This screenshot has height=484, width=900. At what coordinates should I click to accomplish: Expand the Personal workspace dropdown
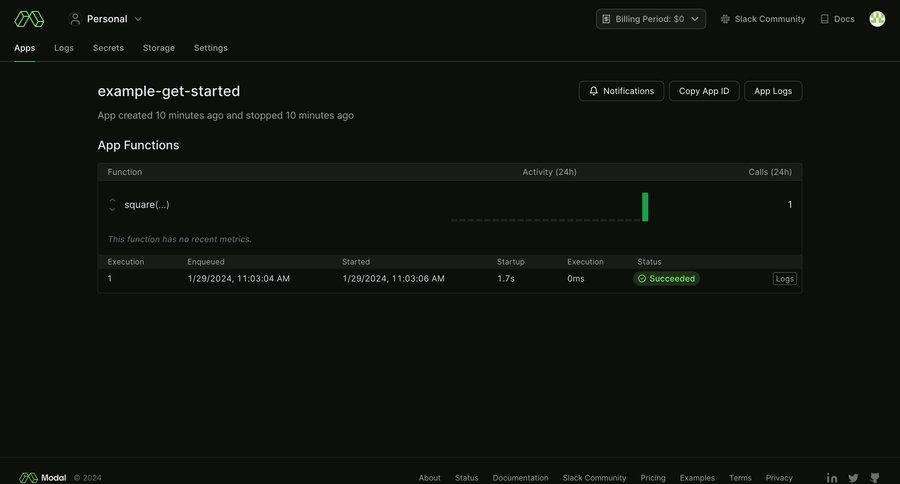[105, 19]
